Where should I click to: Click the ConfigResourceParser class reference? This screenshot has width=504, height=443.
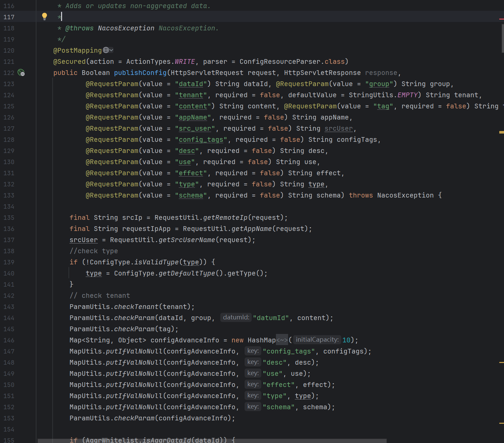[x=280, y=62]
